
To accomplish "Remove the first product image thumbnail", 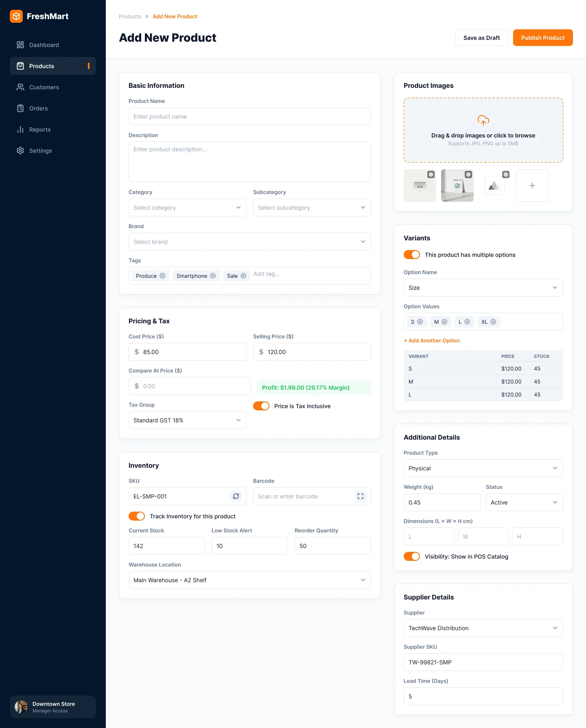I will (431, 174).
